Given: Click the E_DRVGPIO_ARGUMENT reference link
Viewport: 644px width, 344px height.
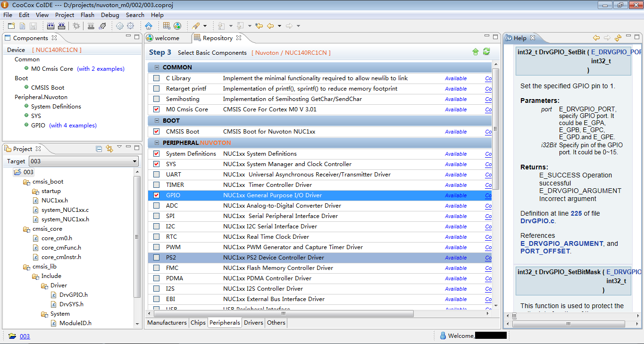Looking at the screenshot, I should [562, 243].
